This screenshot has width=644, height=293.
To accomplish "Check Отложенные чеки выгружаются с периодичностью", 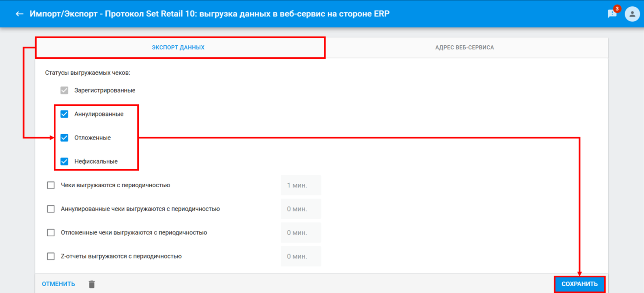I will (51, 233).
